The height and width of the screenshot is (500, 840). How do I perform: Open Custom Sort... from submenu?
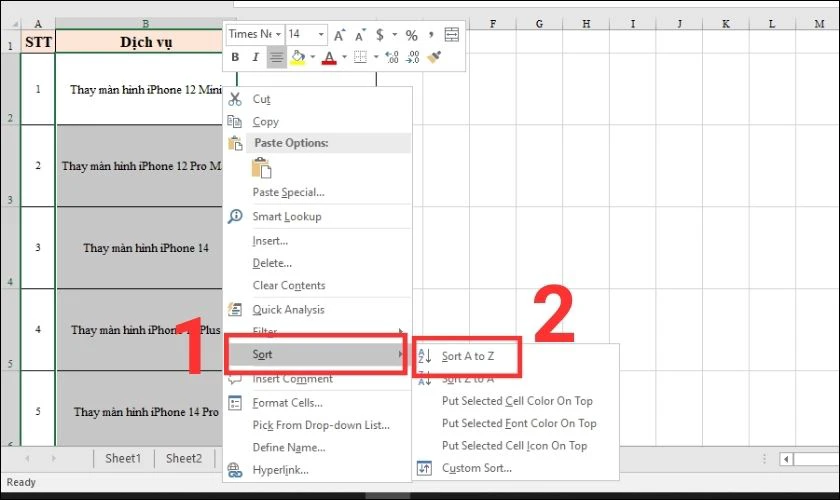[x=516, y=468]
